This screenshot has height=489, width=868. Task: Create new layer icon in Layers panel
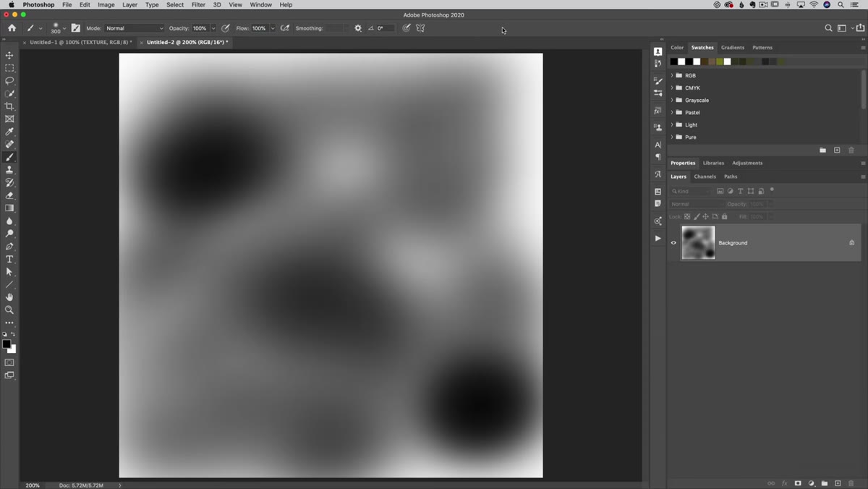coord(838,483)
